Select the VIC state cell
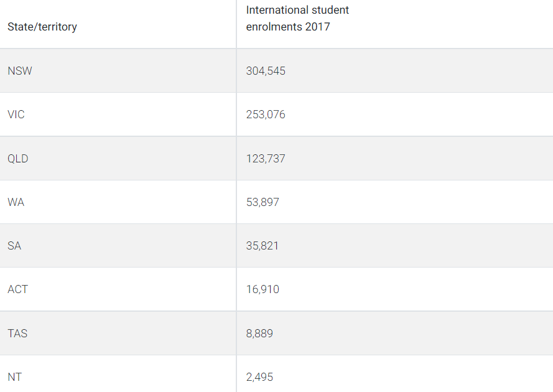The width and height of the screenshot is (553, 392). point(16,114)
